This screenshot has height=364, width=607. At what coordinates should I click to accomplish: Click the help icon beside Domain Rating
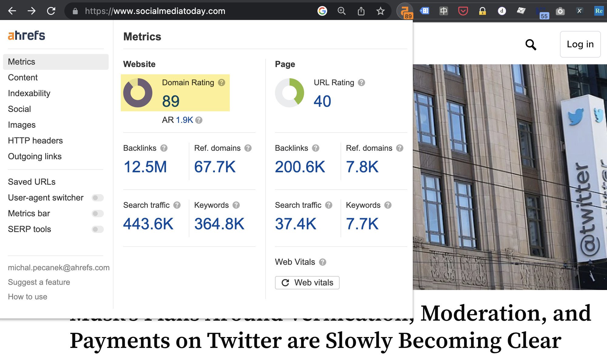[222, 83]
